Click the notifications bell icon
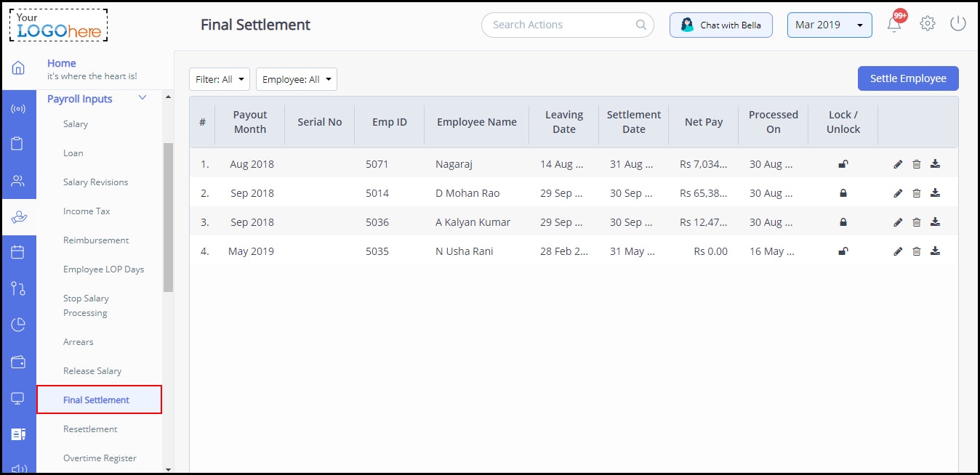Screen dimensions: 980x475 click(x=894, y=25)
